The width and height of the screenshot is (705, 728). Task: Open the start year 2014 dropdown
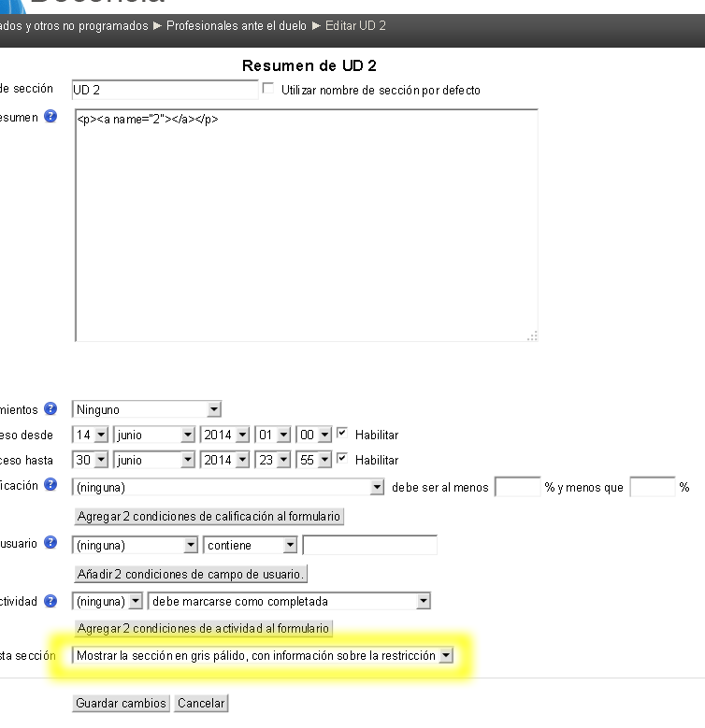tap(224, 435)
